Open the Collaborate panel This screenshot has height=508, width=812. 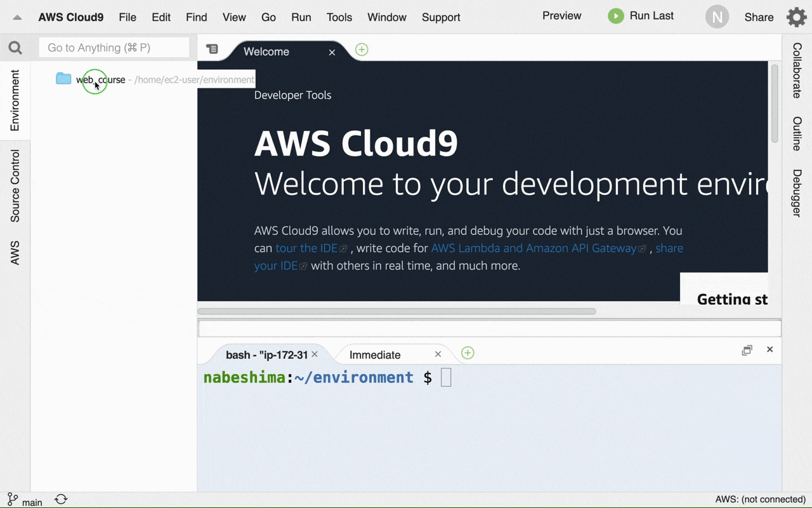pyautogui.click(x=797, y=70)
